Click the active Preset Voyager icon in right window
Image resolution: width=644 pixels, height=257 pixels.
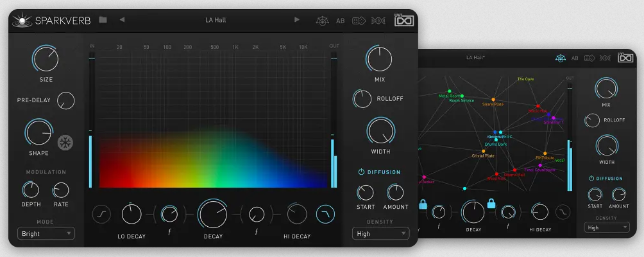(561, 58)
